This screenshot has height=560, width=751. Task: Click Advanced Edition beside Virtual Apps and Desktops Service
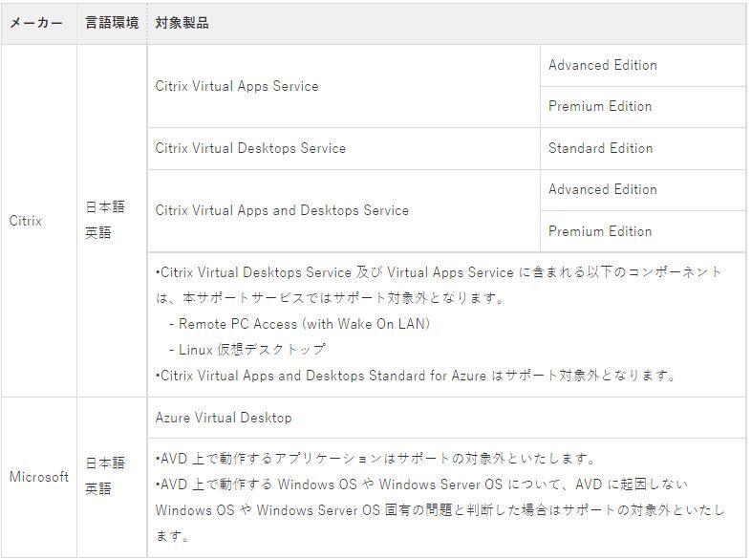pyautogui.click(x=603, y=189)
